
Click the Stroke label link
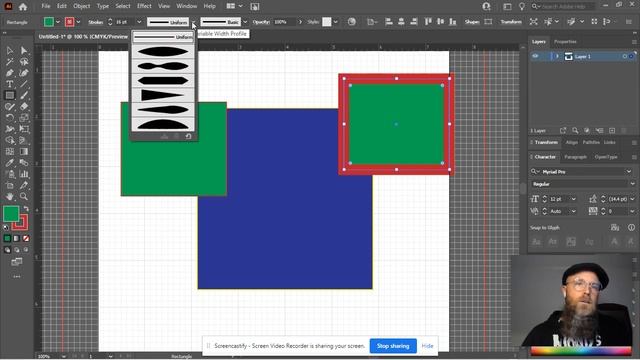click(96, 22)
